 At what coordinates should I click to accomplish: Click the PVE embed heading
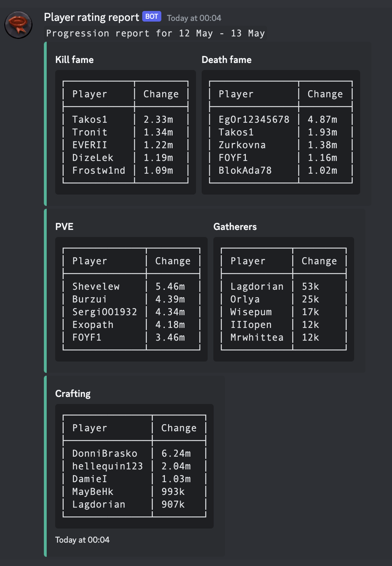pos(64,227)
